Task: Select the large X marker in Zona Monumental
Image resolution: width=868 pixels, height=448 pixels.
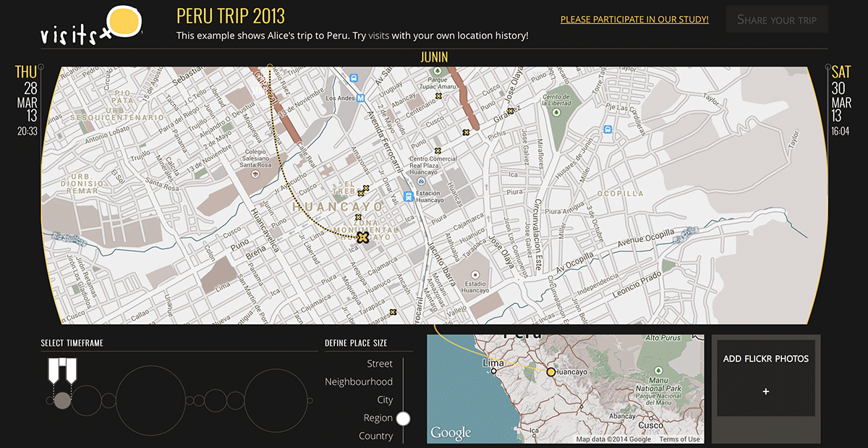Action: (362, 237)
